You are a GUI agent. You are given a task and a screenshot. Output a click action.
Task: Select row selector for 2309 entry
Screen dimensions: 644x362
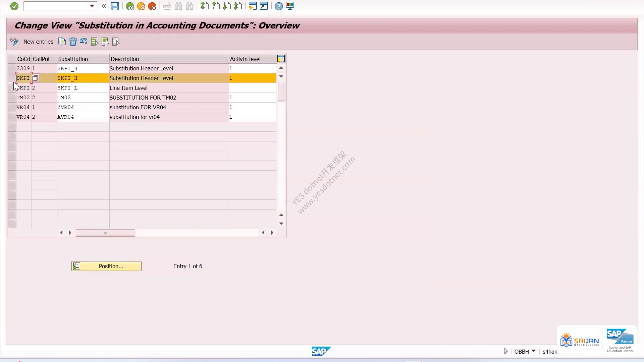(12, 68)
